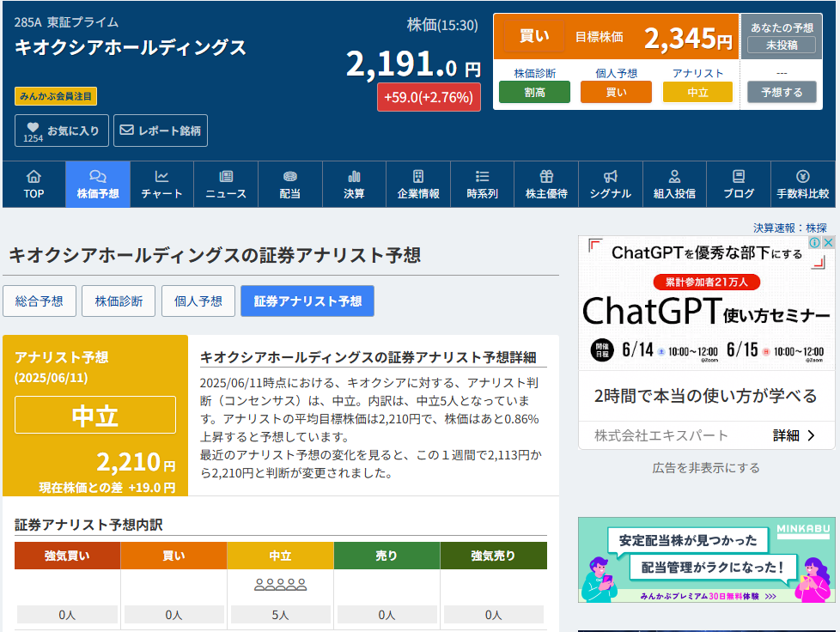Click the orange 買い rating button
Screen dimensions: 840x632
click(x=534, y=36)
